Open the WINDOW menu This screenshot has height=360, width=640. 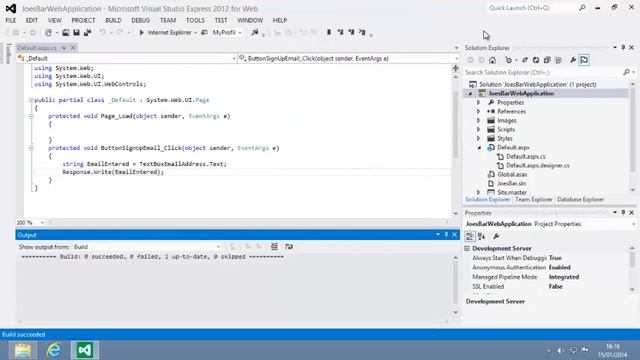tap(250, 20)
